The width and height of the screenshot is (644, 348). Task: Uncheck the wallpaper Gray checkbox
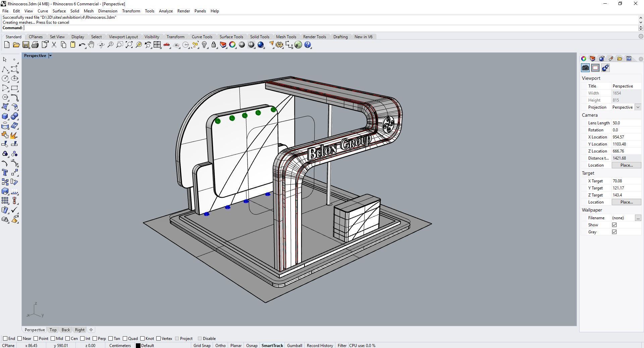[x=614, y=232]
